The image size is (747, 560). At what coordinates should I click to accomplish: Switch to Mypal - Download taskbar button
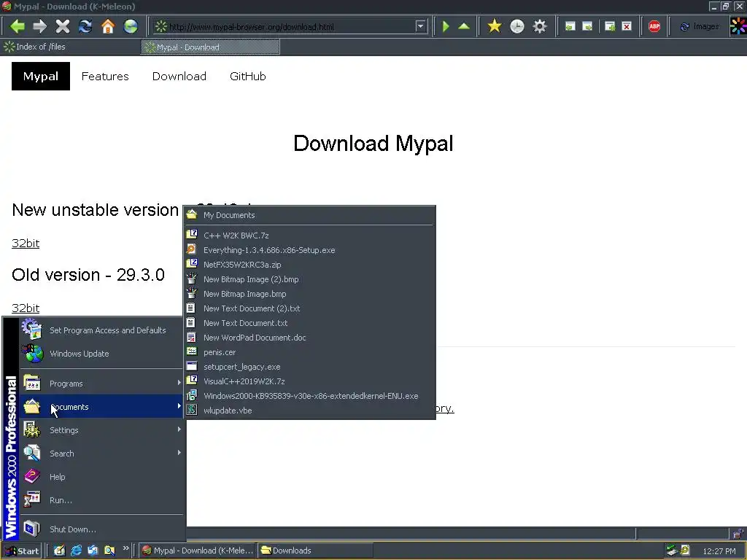[x=197, y=551]
